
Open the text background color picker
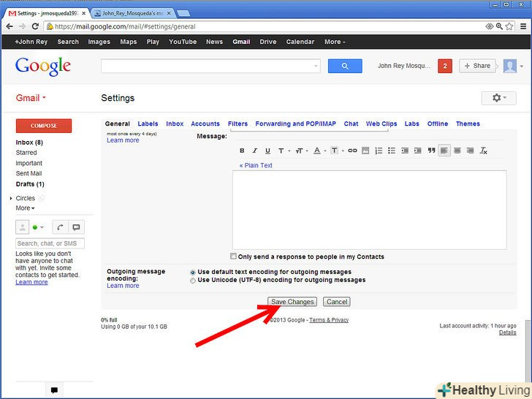(x=337, y=151)
